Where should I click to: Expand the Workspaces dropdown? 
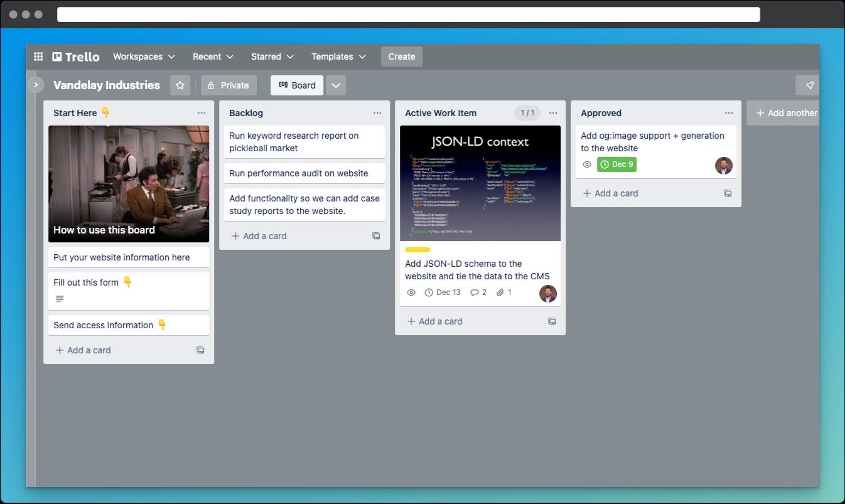(144, 56)
